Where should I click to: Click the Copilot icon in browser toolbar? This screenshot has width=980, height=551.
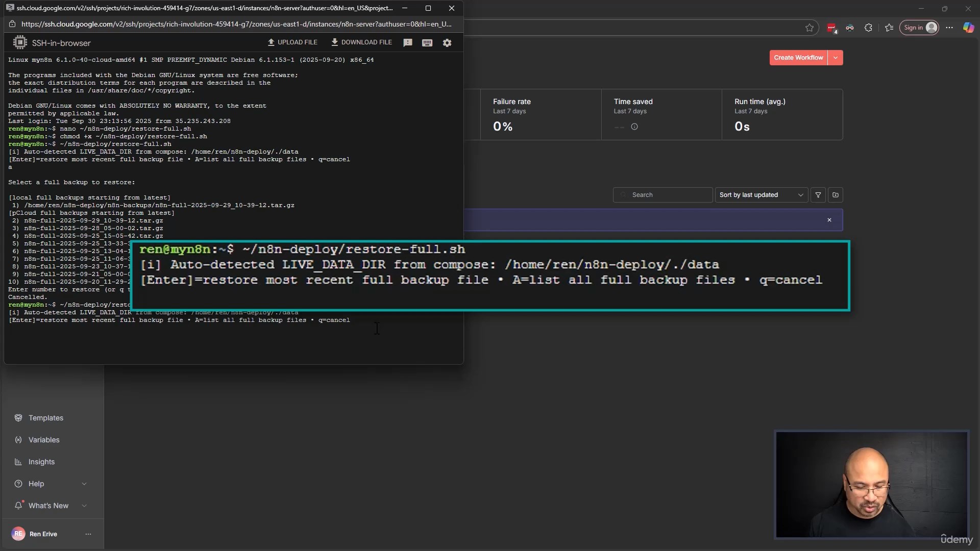point(968,28)
